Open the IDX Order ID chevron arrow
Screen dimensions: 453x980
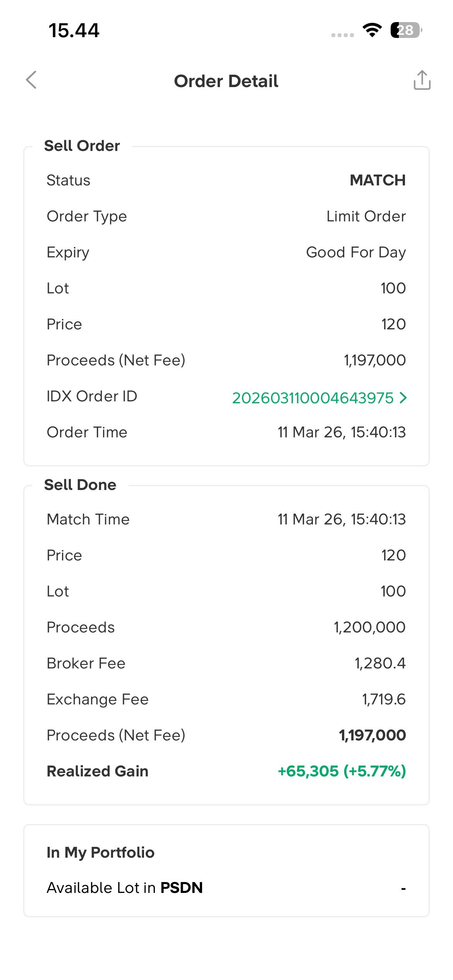pos(403,397)
